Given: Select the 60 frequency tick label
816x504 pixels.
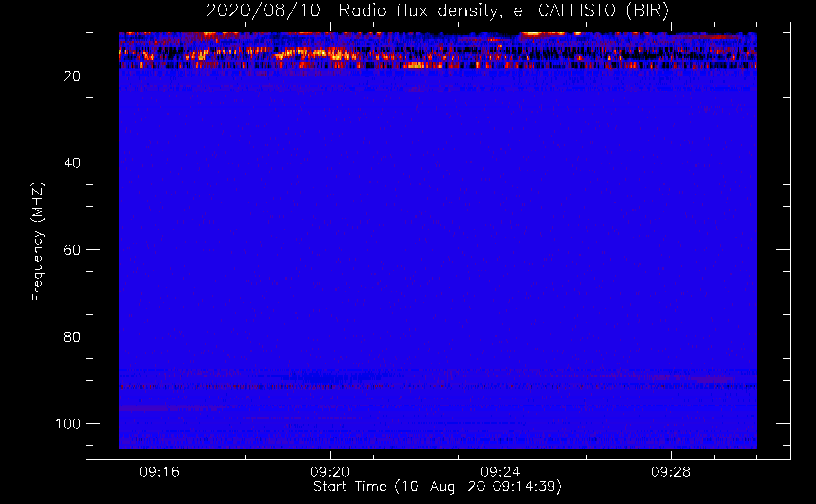Looking at the screenshot, I should (x=73, y=250).
